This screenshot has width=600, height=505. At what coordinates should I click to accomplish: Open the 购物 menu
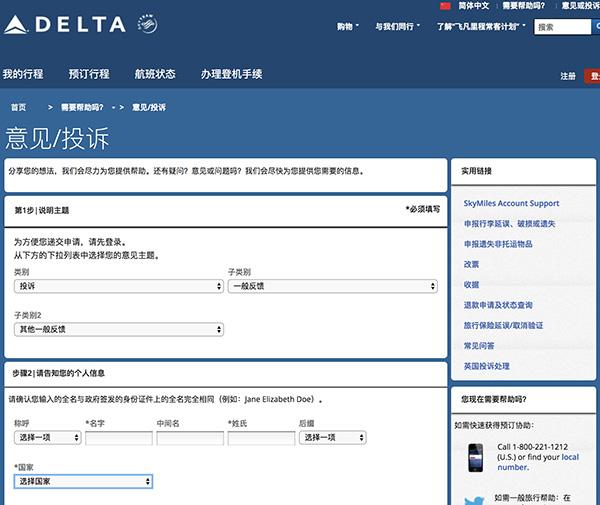click(x=348, y=27)
